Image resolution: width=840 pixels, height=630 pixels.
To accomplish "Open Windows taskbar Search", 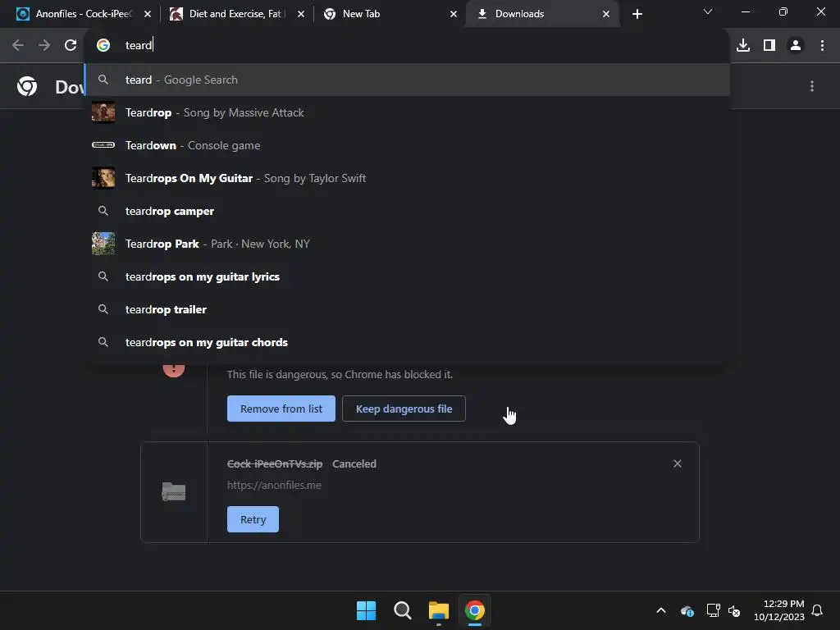I will (x=402, y=610).
